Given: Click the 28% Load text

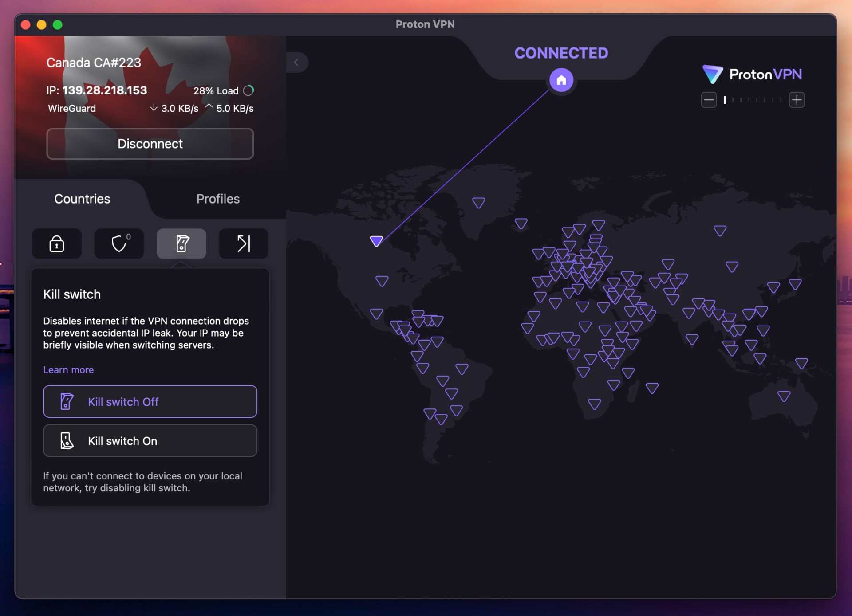Looking at the screenshot, I should point(216,91).
